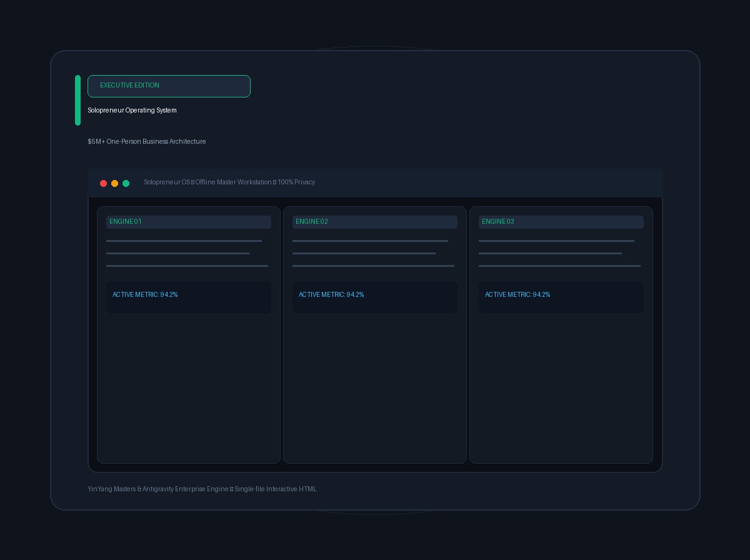Click the red window dot
The image size is (750, 560).
click(103, 183)
